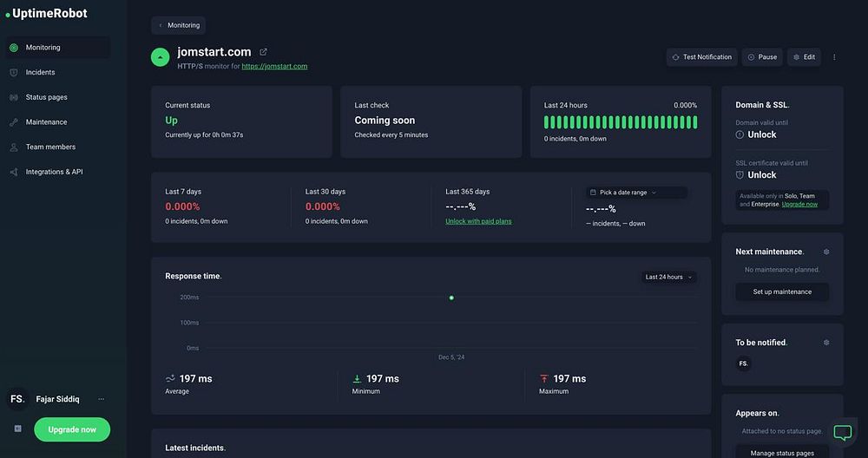Open the live chat widget

[843, 432]
